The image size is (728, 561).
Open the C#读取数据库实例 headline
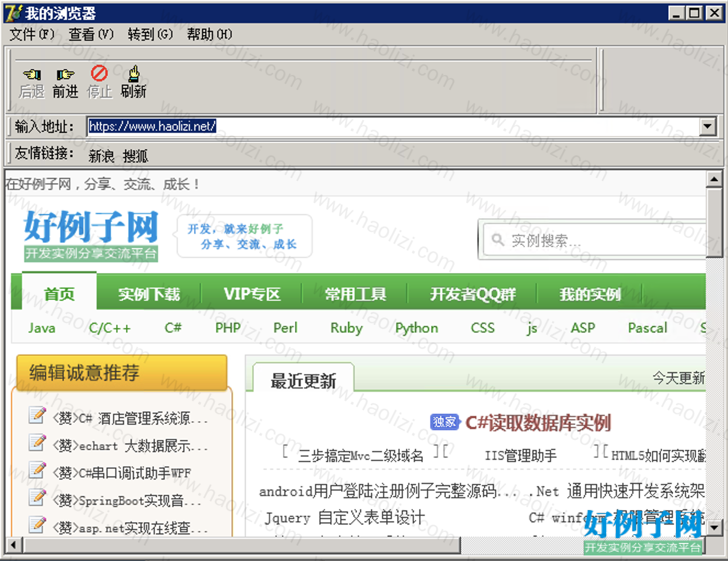pyautogui.click(x=538, y=423)
